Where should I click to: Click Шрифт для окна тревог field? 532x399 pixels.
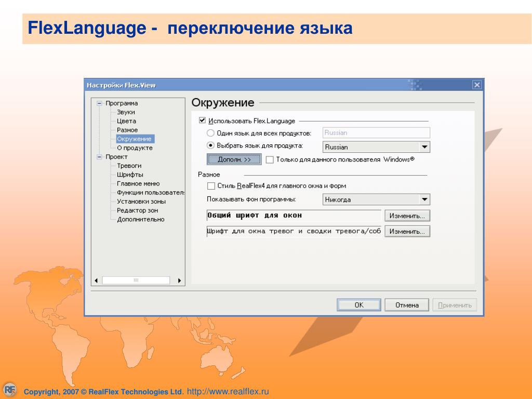(x=294, y=231)
